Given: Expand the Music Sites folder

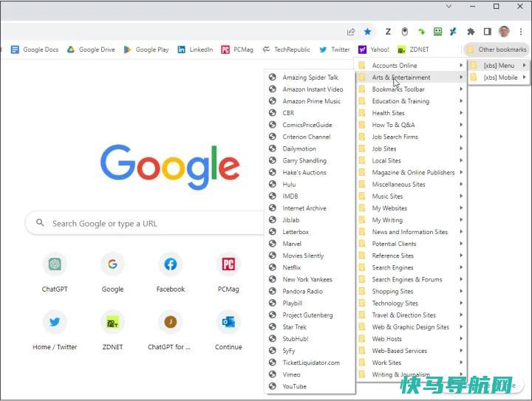Looking at the screenshot, I should pos(411,196).
